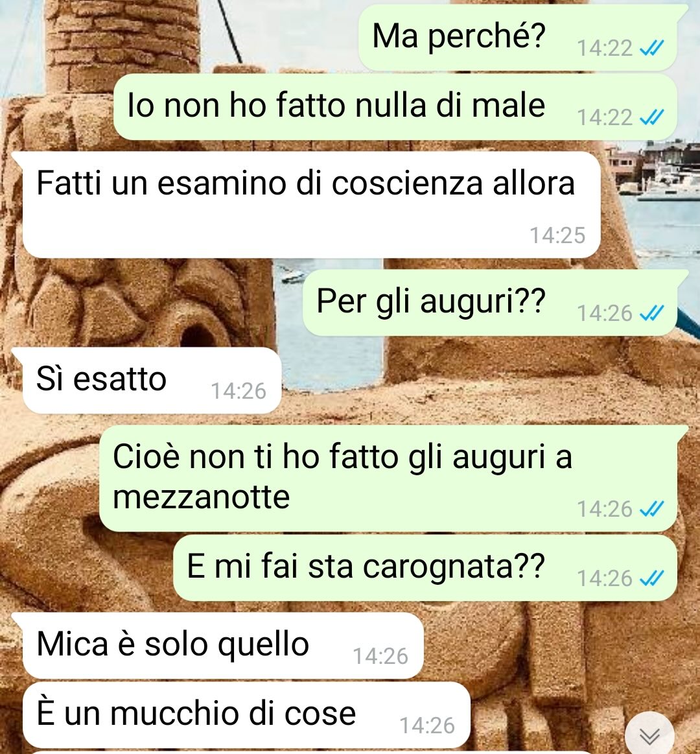Tap 14:26 timestamp beside 'Mica è solo quello'
This screenshot has height=754, width=700.
[x=380, y=656]
